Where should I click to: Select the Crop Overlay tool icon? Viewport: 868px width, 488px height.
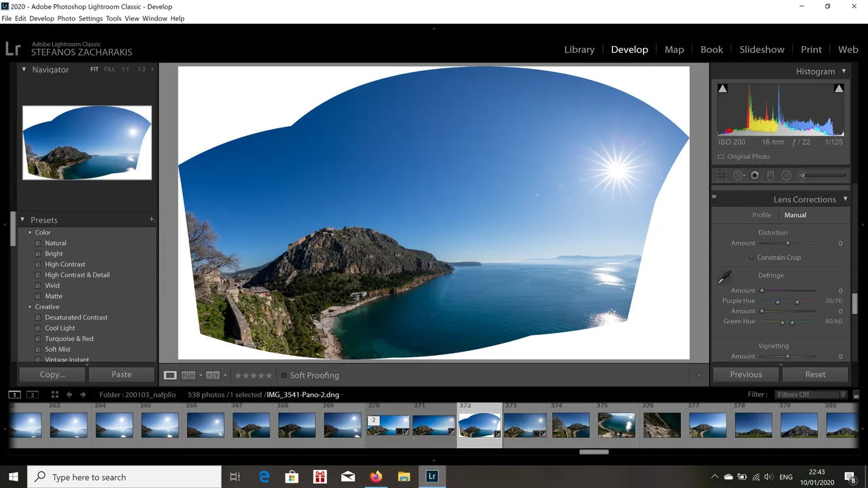click(x=722, y=176)
